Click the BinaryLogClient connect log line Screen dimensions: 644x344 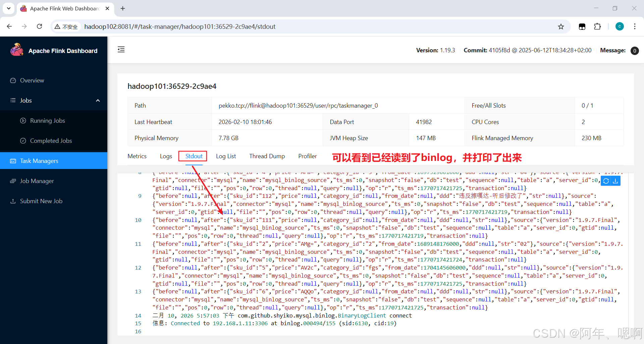[x=282, y=316]
